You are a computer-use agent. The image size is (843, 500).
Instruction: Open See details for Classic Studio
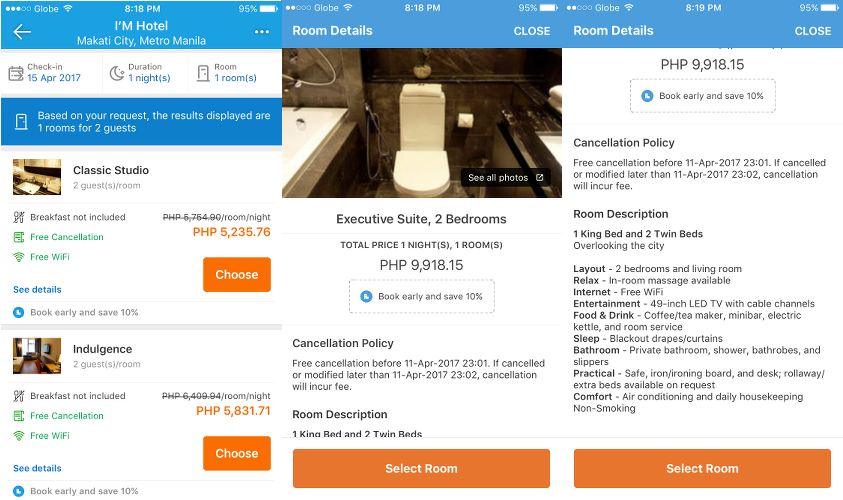pyautogui.click(x=37, y=290)
